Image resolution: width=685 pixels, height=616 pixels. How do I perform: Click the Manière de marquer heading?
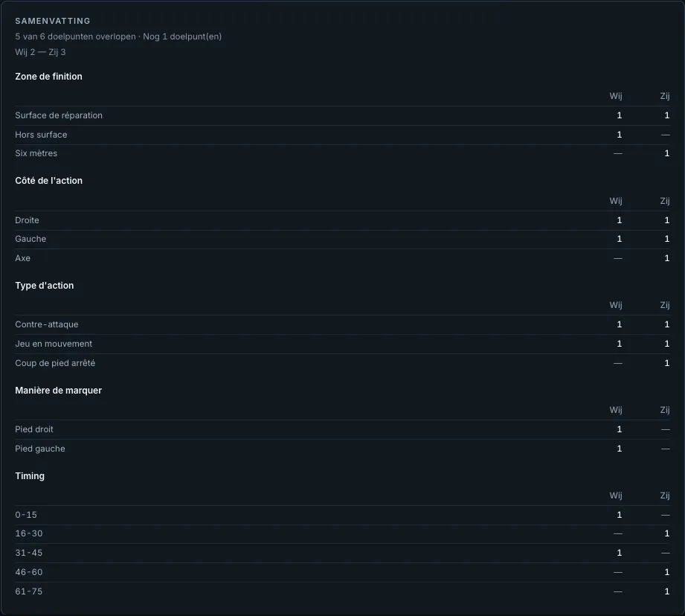pyautogui.click(x=58, y=391)
